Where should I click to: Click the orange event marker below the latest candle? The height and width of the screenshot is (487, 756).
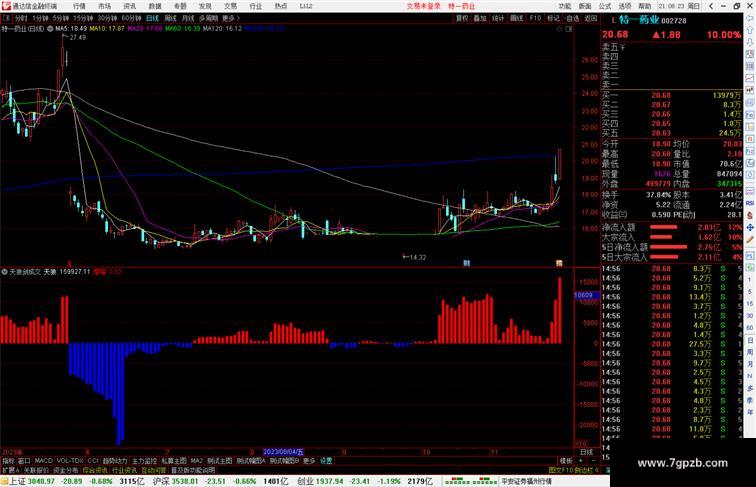click(559, 263)
